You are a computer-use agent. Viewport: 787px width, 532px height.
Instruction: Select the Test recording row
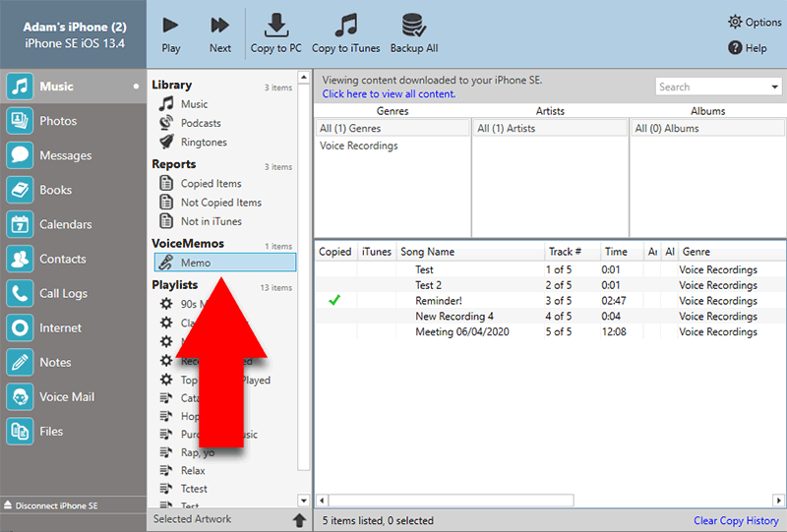[550, 270]
